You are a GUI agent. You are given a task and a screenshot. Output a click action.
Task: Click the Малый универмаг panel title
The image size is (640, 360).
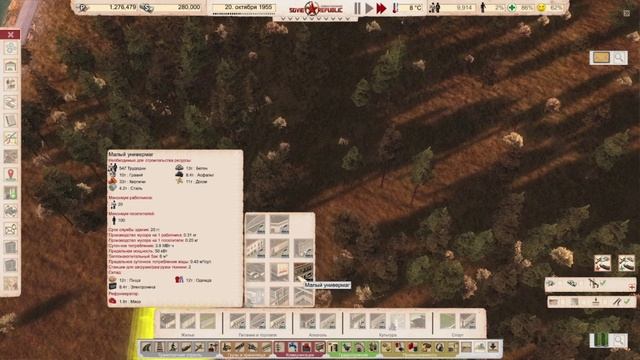pyautogui.click(x=131, y=155)
